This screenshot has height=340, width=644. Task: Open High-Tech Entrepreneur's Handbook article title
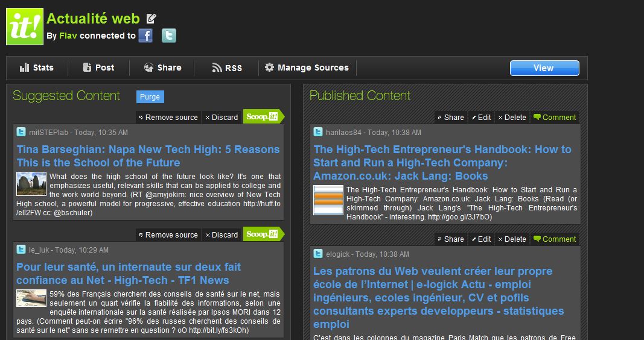click(x=442, y=162)
